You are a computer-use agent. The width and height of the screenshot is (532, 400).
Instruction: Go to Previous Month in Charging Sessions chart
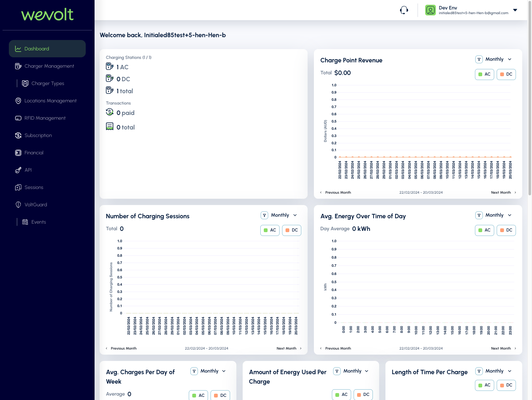[x=121, y=348]
